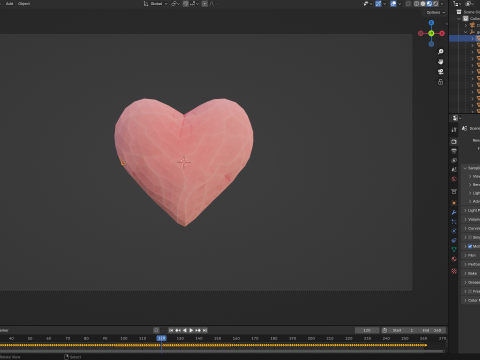Image resolution: width=480 pixels, height=360 pixels.
Task: Expand the Volumes panel
Action: point(471,219)
